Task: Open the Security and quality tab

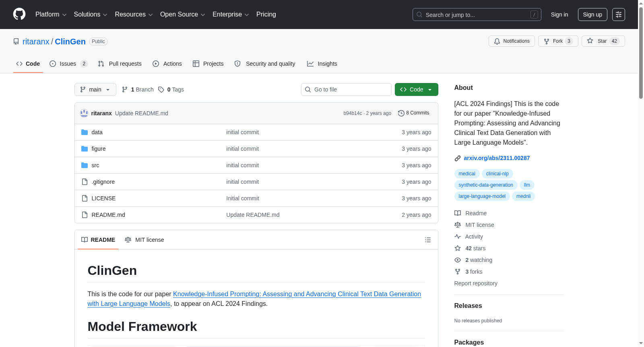Action: [x=265, y=64]
